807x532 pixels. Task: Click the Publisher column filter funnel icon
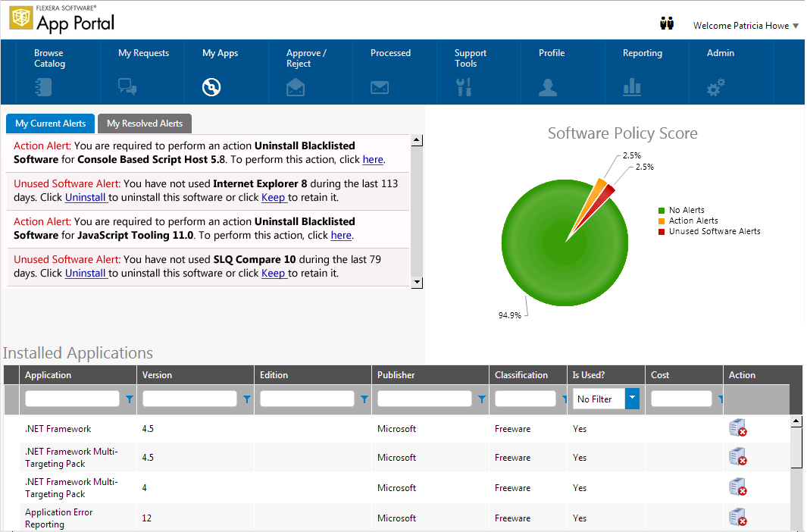pos(481,399)
